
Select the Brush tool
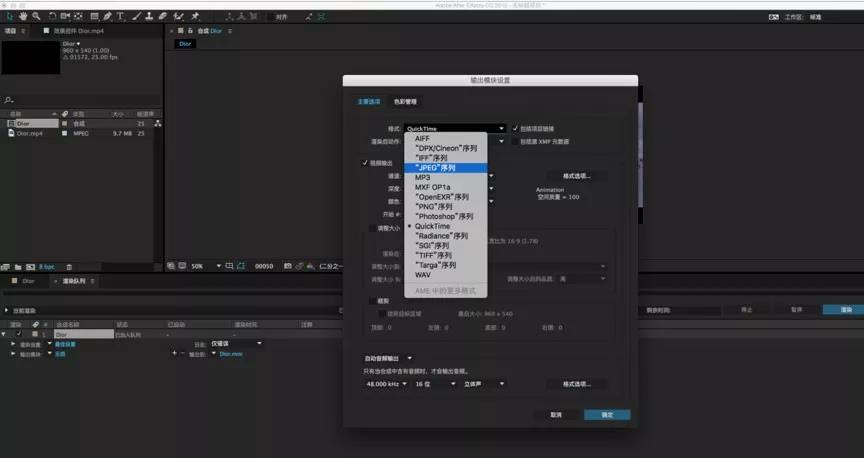tap(136, 17)
